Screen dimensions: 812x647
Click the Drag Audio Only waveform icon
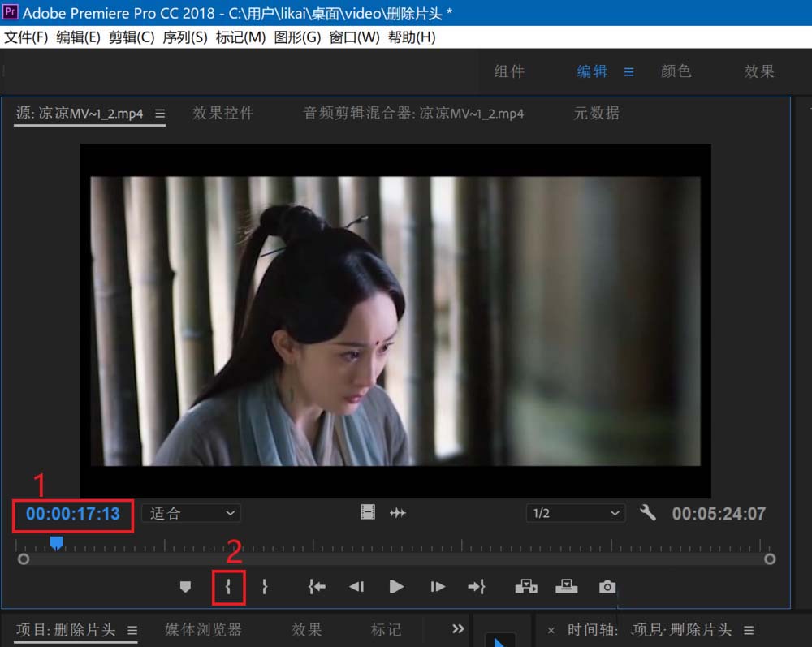click(x=398, y=513)
